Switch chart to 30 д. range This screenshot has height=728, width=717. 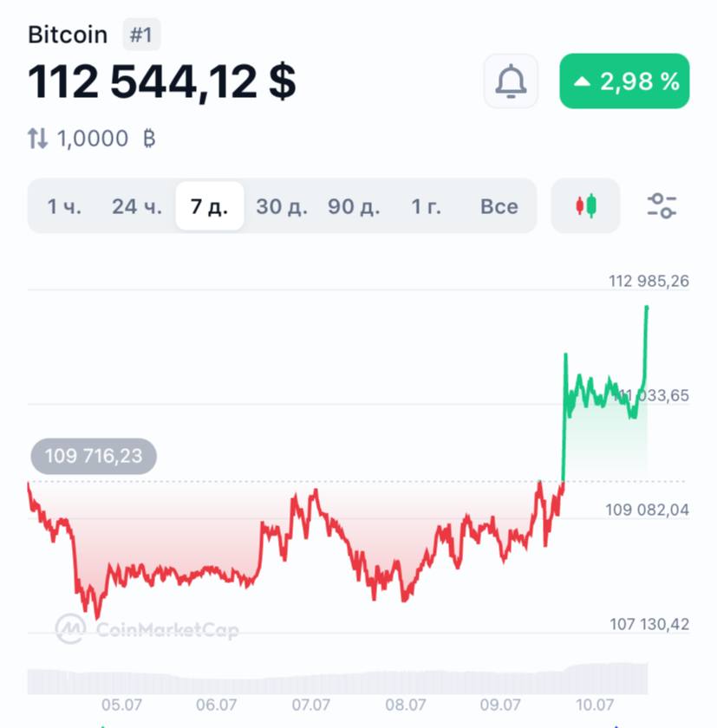coord(282,206)
